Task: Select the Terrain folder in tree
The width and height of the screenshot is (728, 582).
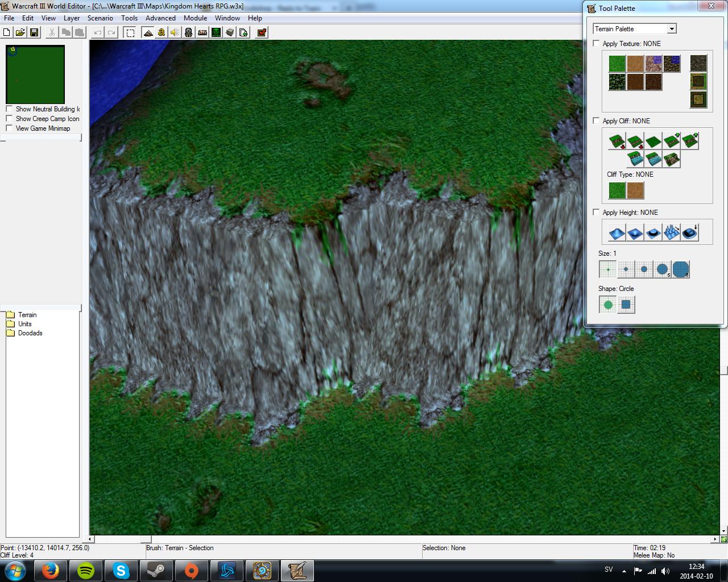Action: tap(22, 315)
